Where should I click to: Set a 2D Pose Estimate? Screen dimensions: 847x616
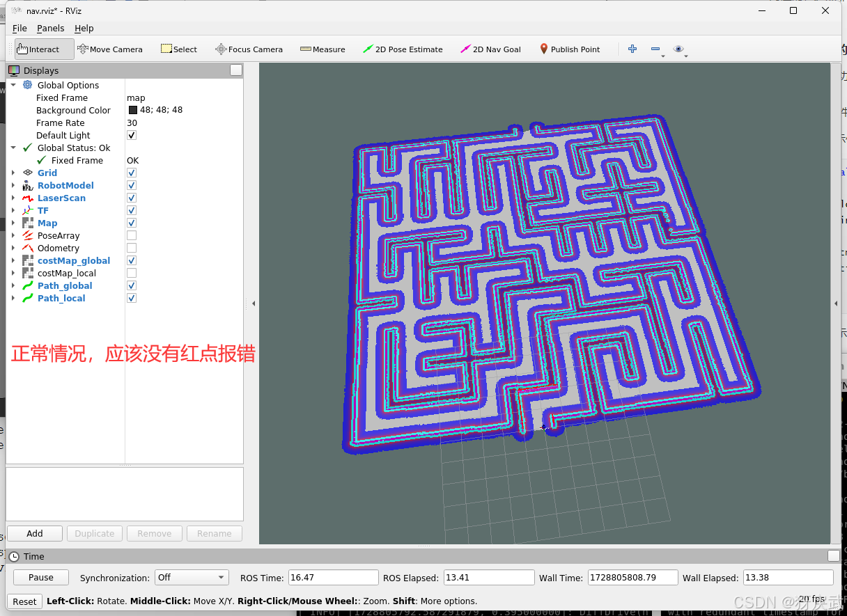403,49
